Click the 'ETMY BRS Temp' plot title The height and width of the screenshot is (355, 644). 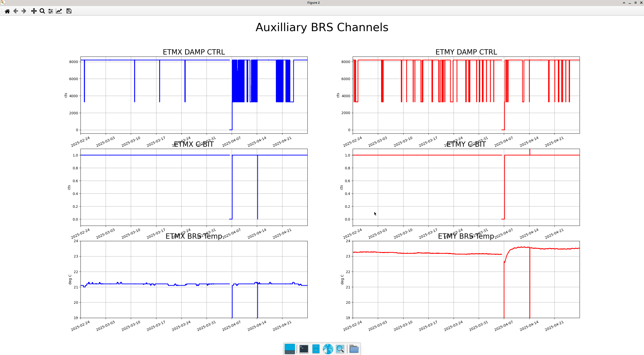point(466,236)
